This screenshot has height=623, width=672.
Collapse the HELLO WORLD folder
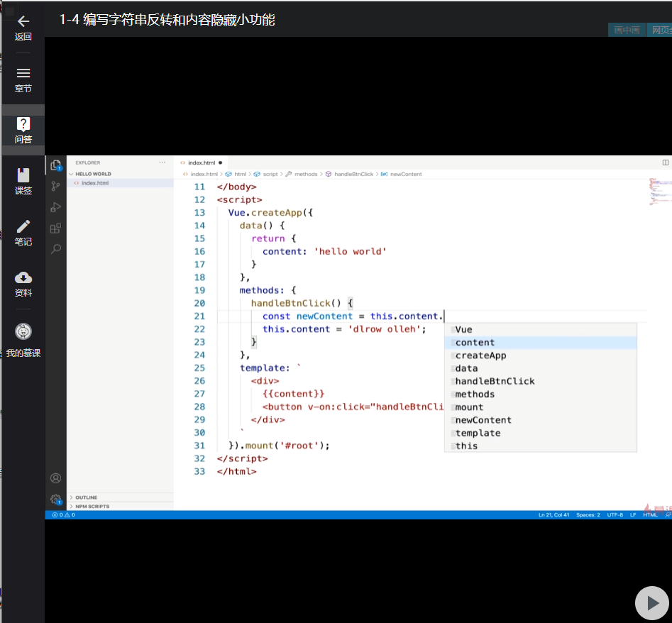pyautogui.click(x=93, y=174)
